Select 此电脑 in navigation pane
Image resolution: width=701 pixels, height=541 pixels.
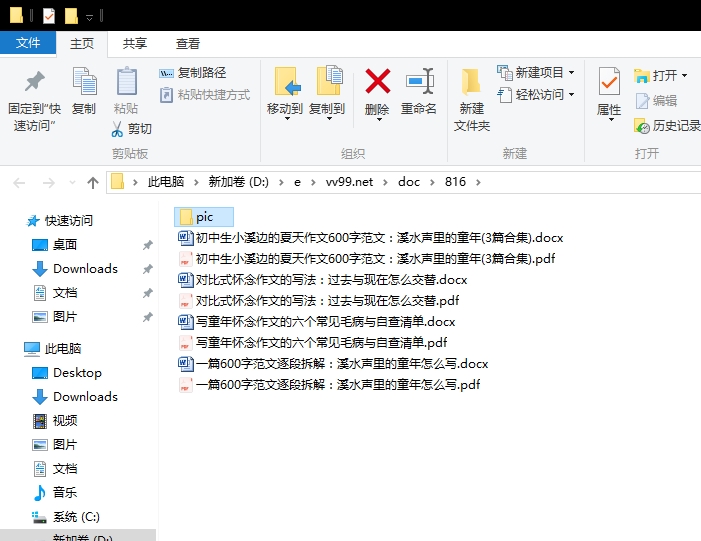pos(53,348)
